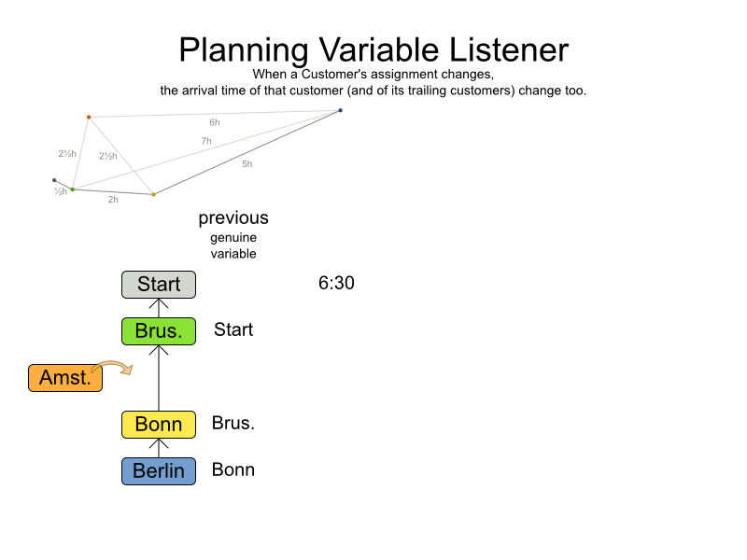Click the green dot on the map
Screen dimensions: 747x560
click(72, 189)
